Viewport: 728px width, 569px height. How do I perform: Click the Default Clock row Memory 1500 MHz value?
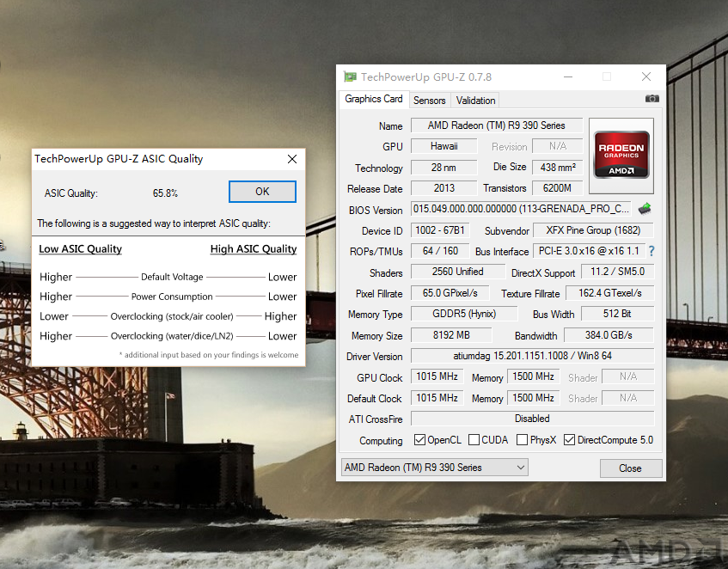[x=534, y=398]
